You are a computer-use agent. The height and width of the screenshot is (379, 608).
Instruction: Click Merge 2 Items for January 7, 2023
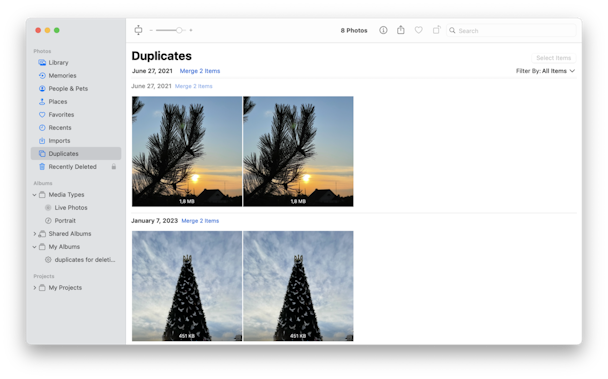point(200,221)
